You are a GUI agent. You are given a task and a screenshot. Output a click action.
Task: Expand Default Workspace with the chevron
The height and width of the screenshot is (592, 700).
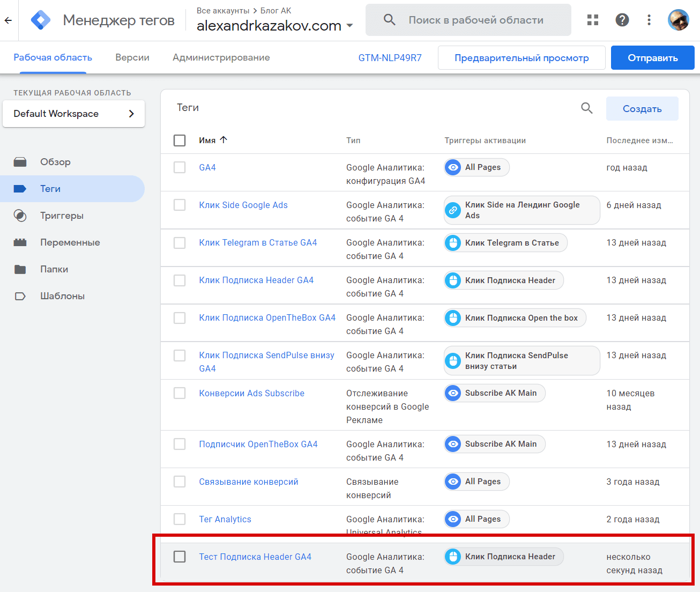tap(131, 114)
